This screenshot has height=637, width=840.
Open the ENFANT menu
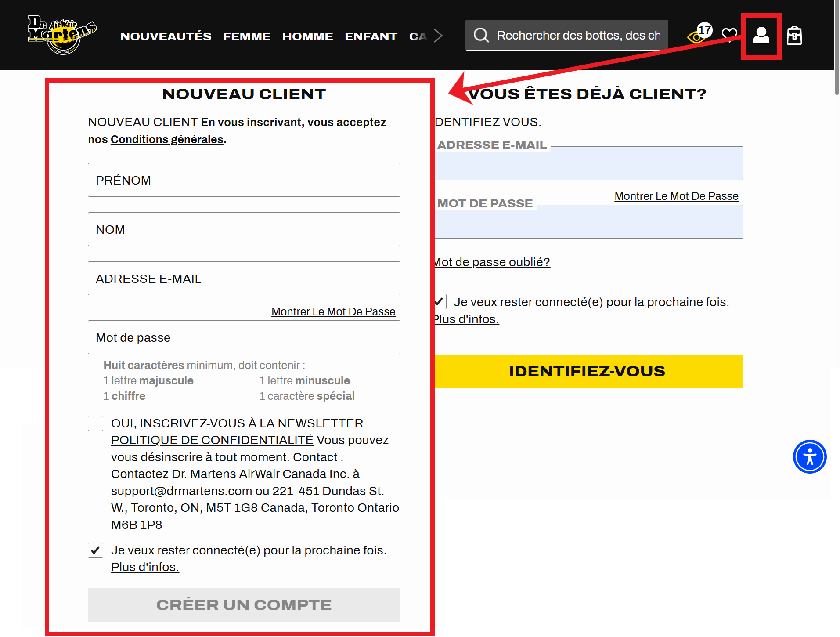pyautogui.click(x=371, y=36)
